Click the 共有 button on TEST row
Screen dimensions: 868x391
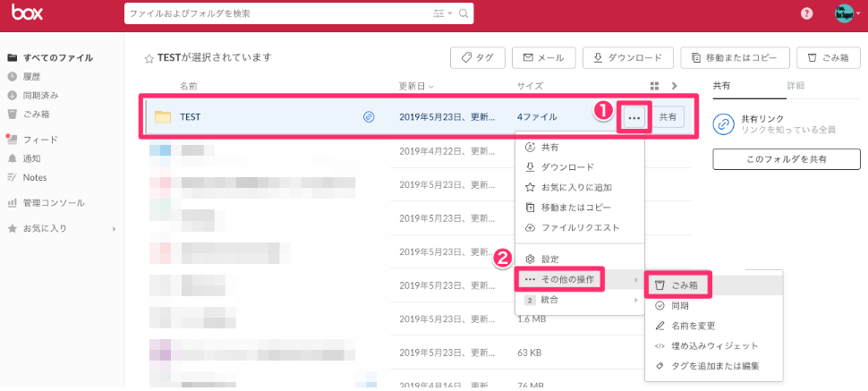coord(668,117)
